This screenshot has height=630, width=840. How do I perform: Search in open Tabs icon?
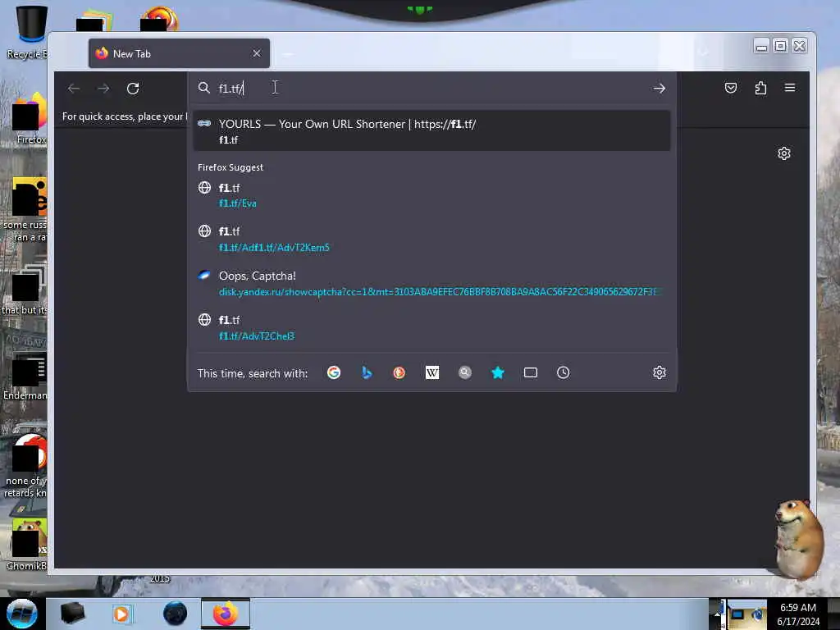point(531,373)
